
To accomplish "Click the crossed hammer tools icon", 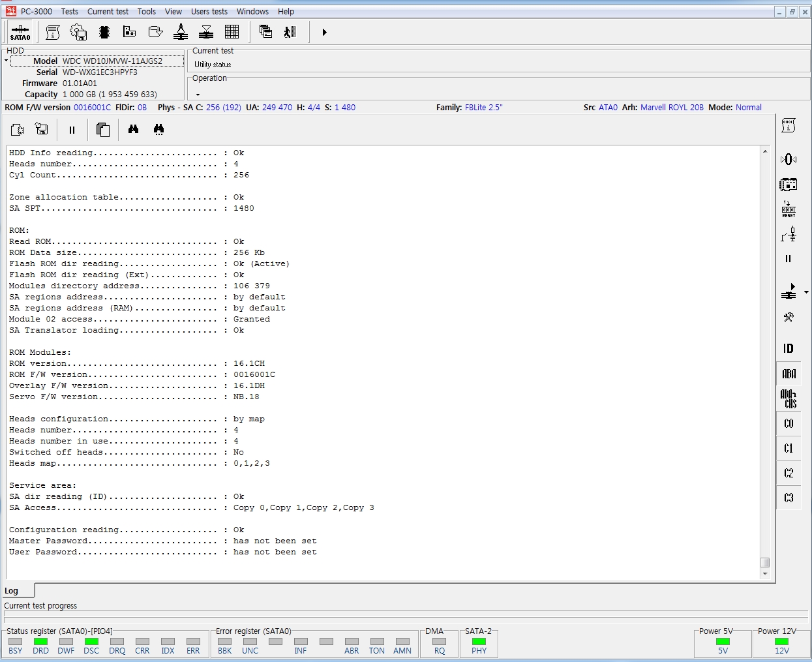I will [x=789, y=317].
